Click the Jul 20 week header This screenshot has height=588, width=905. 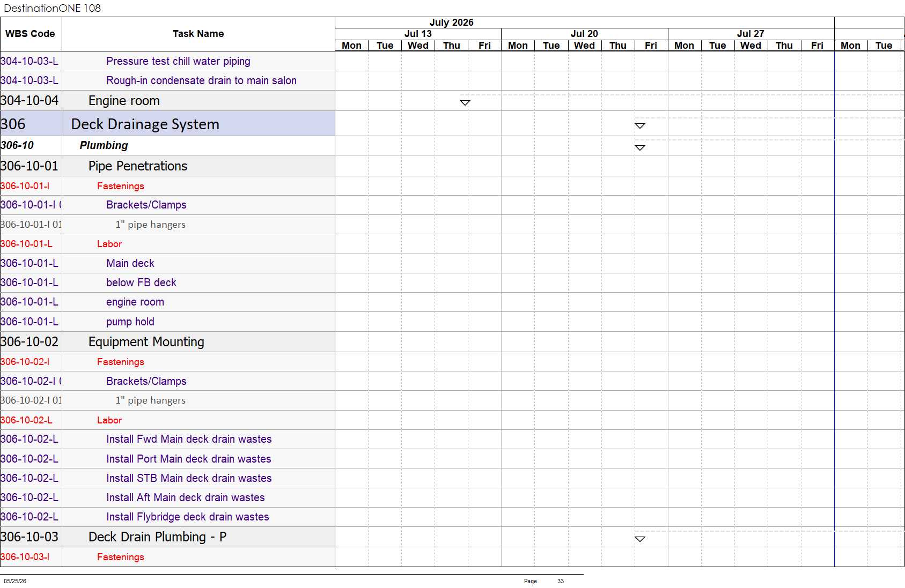[584, 34]
